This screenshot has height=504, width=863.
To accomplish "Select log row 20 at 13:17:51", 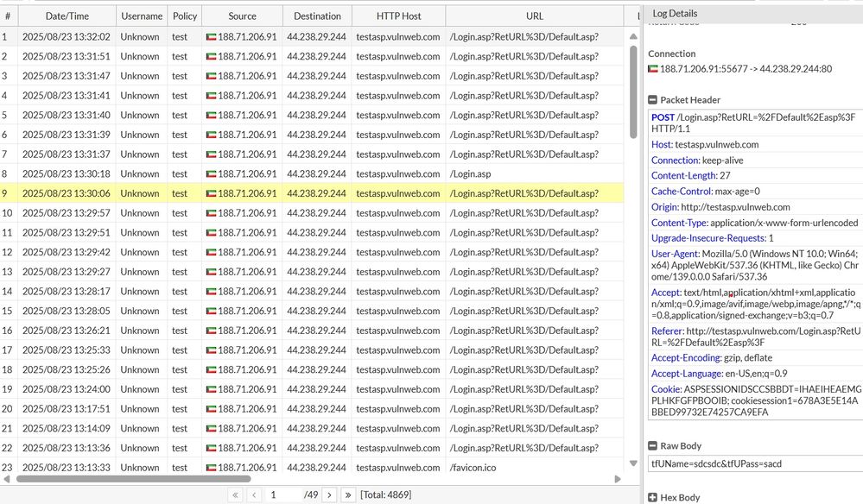I will (312, 409).
